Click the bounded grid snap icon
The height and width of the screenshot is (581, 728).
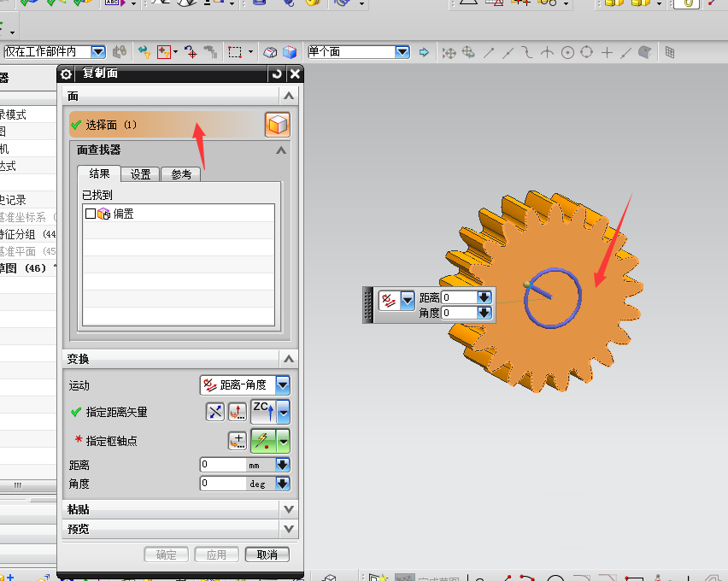670,52
